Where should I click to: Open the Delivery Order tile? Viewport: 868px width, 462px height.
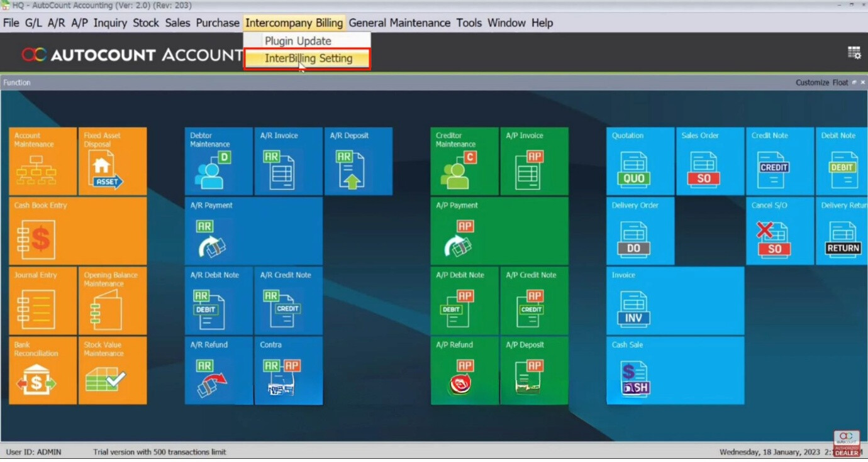640,231
